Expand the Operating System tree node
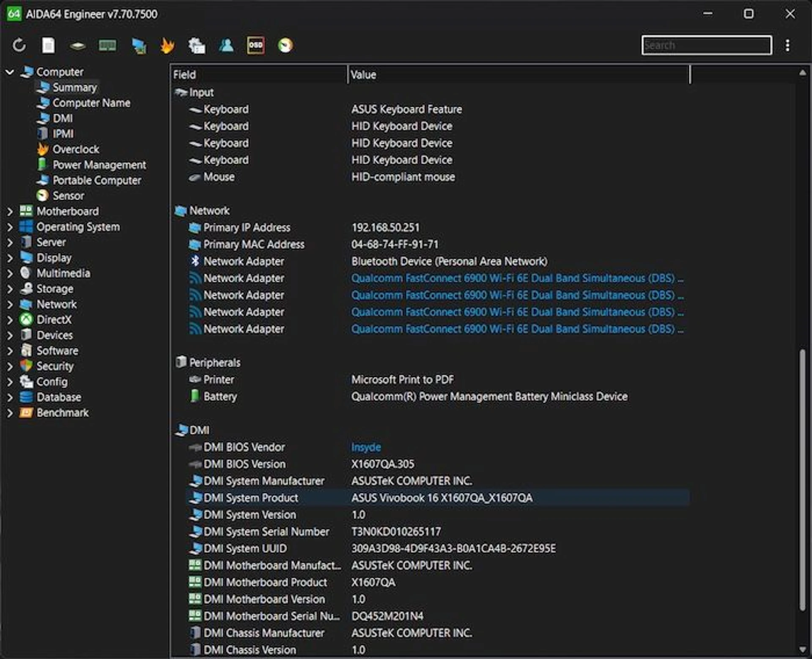Viewport: 812px width, 659px height. pos(10,227)
